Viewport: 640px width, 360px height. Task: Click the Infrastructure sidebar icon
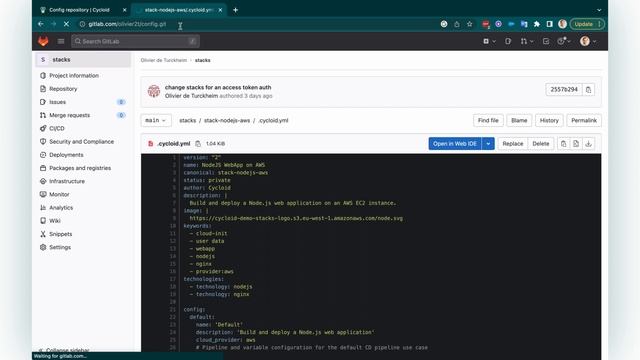(x=43, y=181)
